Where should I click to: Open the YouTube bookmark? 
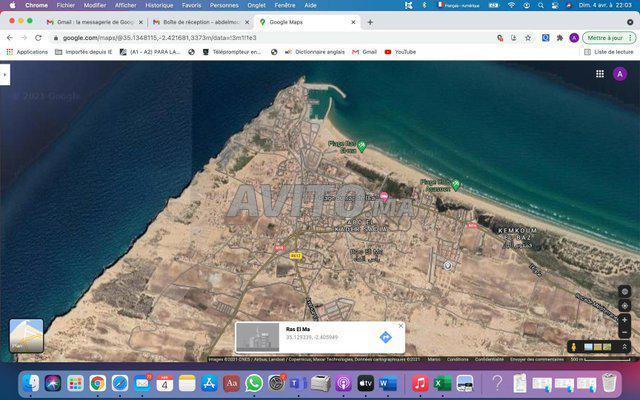(400, 52)
